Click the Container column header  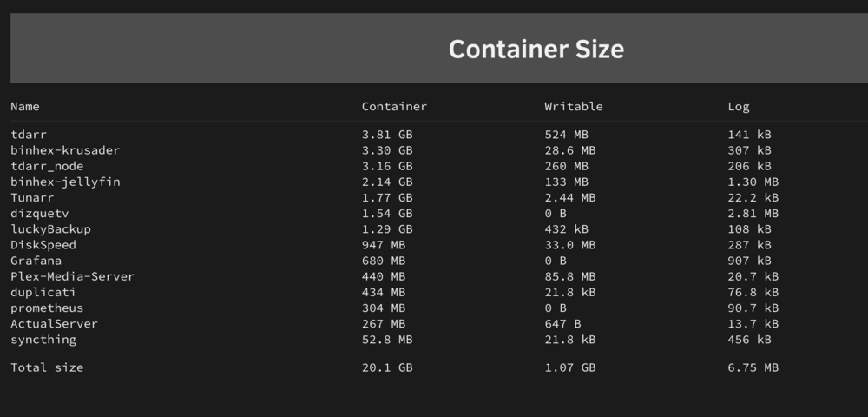[394, 106]
